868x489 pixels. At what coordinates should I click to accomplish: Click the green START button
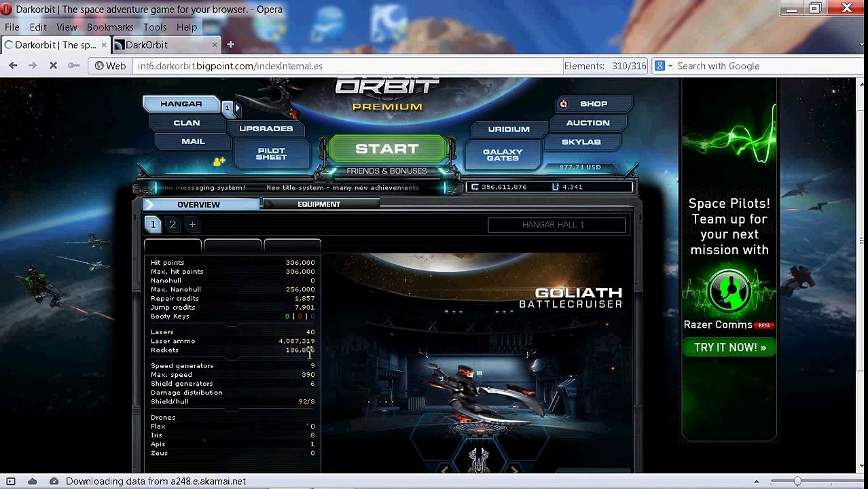coord(387,149)
